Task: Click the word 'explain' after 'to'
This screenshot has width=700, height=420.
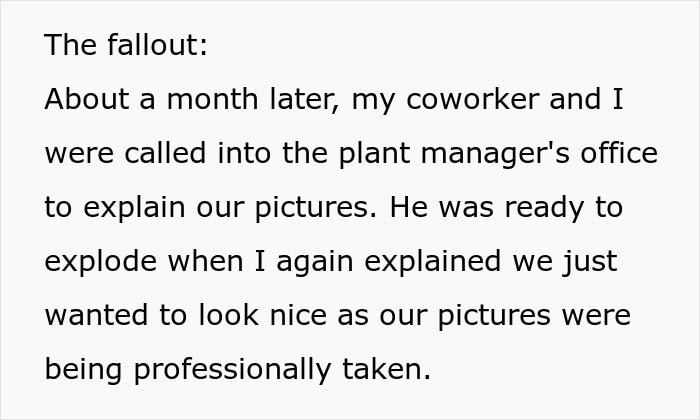Action: 134,209
